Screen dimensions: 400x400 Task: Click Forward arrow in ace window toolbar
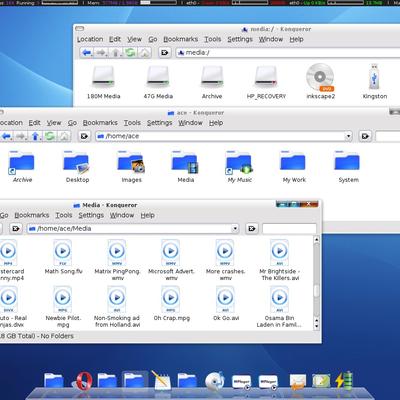coord(21,136)
